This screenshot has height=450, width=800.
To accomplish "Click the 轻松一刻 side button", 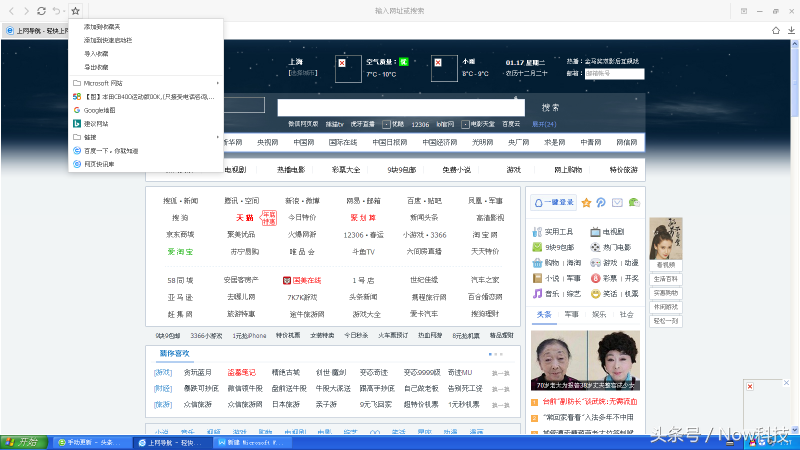I will pos(666,321).
